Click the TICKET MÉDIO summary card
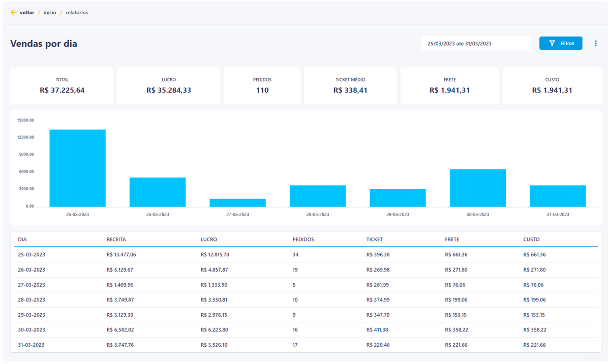610x364 pixels. 350,86
